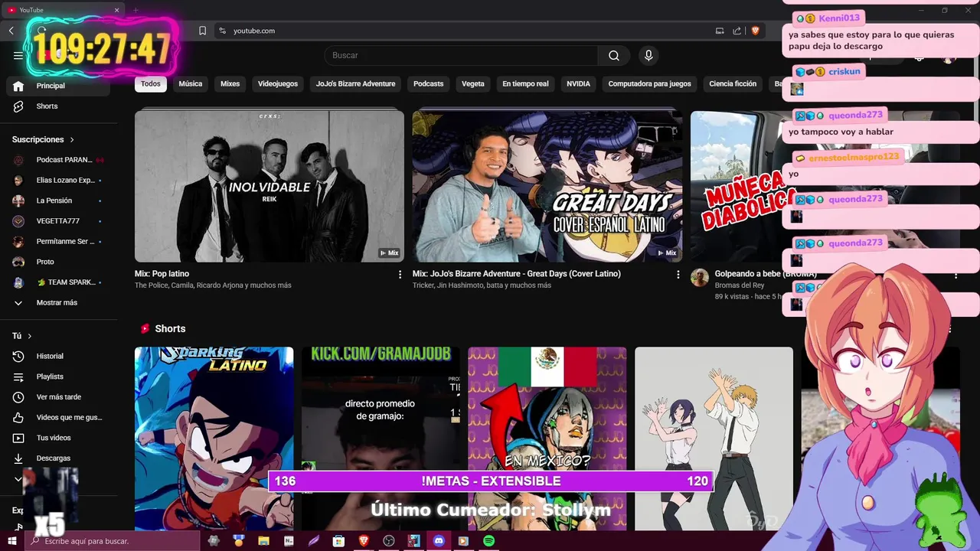Open the YouTube hamburger guide menu

[18, 55]
